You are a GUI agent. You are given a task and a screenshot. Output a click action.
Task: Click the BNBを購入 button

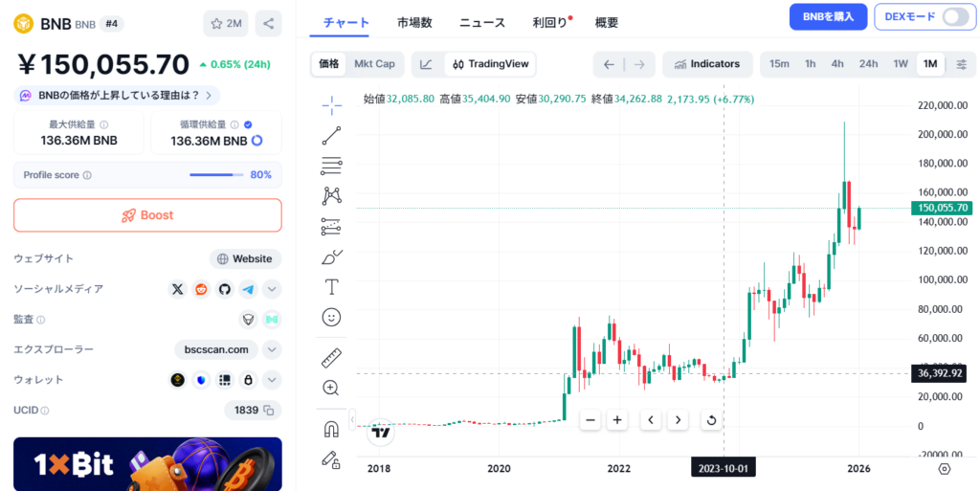pos(828,17)
